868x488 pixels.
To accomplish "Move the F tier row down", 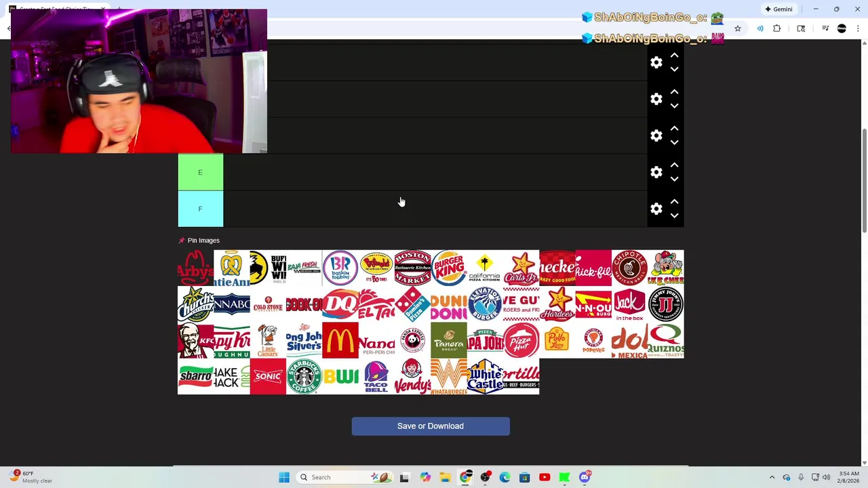I will point(674,216).
